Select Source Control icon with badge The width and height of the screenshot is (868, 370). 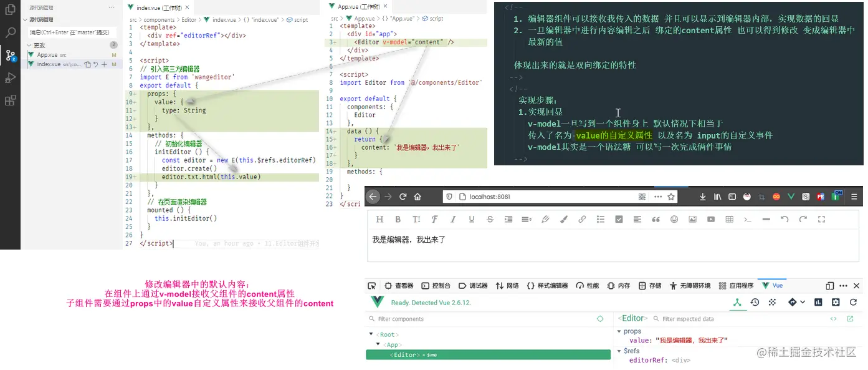pos(10,55)
